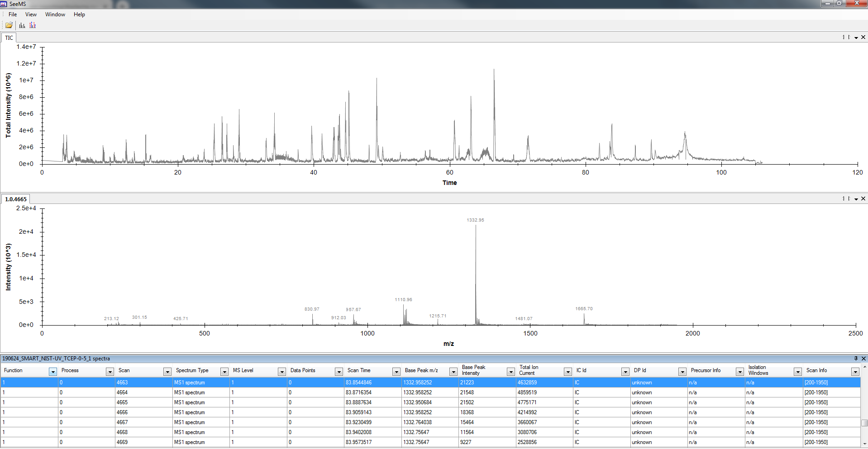Image resolution: width=868 pixels, height=449 pixels.
Task: Close the 1.0.4665 spectrum pane
Action: click(863, 199)
